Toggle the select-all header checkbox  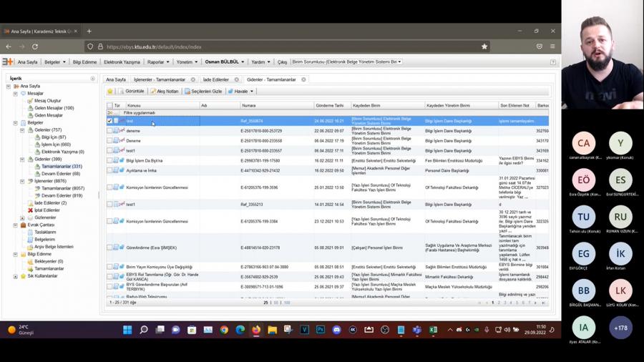click(109, 105)
